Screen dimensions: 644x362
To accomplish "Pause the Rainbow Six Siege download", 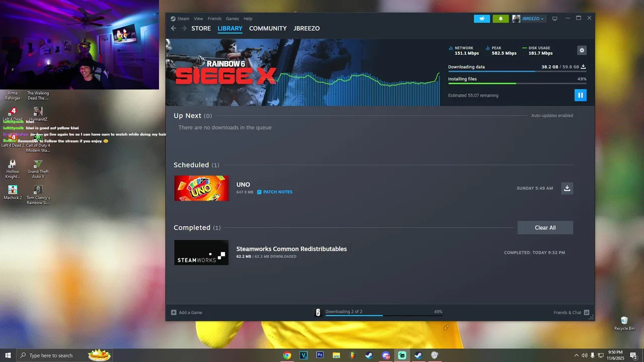I will [x=580, y=95].
